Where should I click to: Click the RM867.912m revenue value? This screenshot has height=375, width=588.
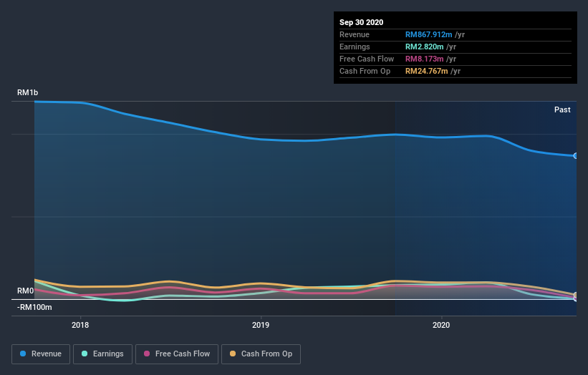pos(428,34)
